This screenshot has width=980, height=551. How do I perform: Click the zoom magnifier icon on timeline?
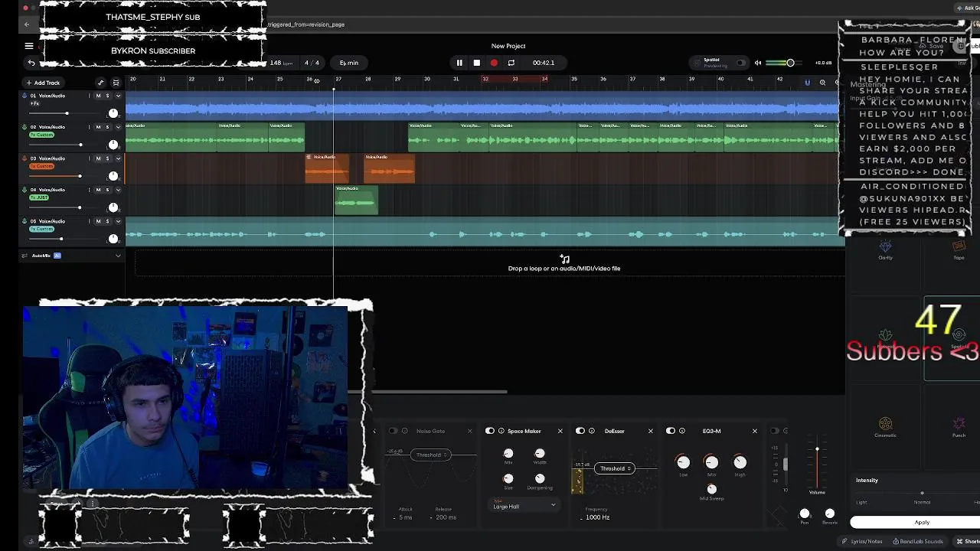pos(822,83)
